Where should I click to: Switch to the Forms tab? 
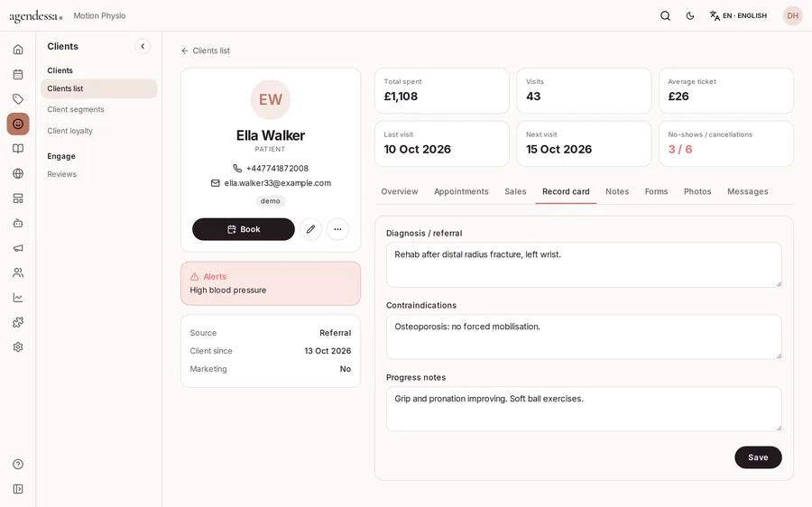click(x=656, y=191)
